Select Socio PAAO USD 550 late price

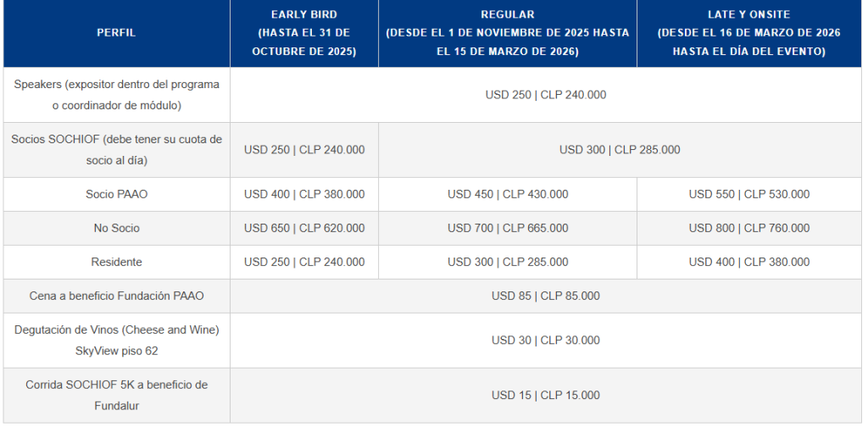coord(749,194)
